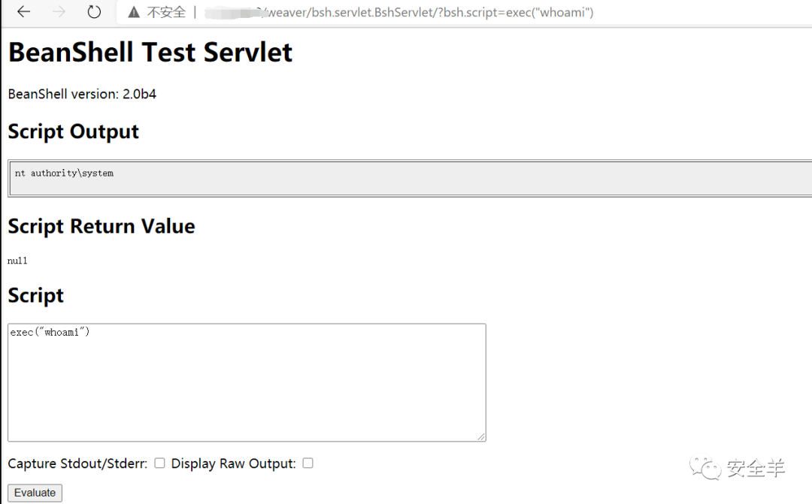The image size is (812, 504).
Task: Click the script textarea resize handle
Action: [481, 436]
